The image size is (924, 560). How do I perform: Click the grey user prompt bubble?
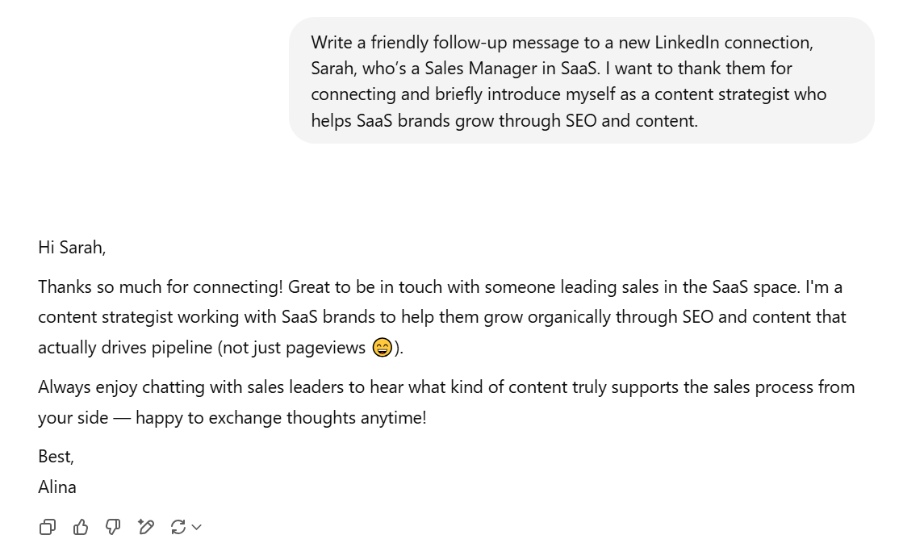[582, 81]
